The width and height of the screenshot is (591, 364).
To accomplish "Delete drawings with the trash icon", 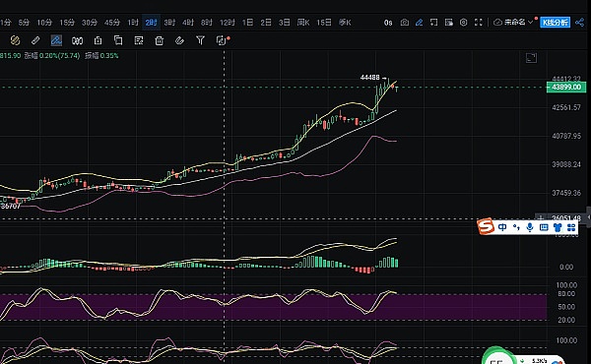I will click(x=159, y=40).
